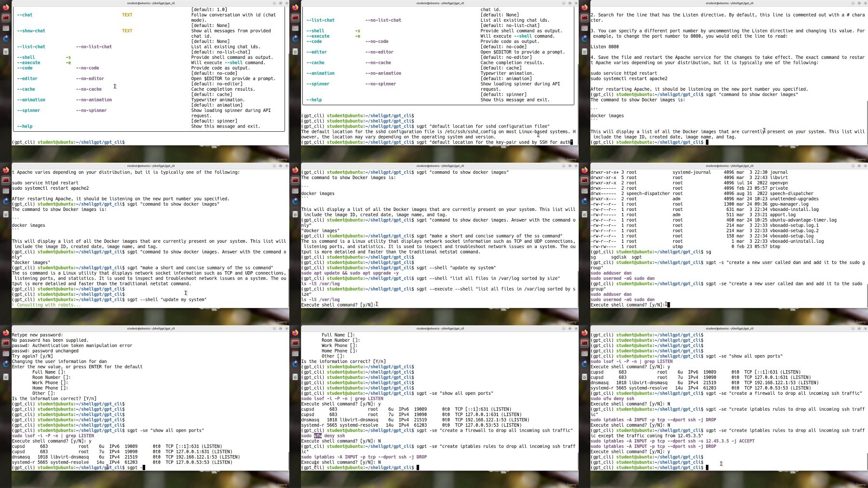
Task: Open Files icon beside the sshd configuration terminal
Action: pos(295,28)
